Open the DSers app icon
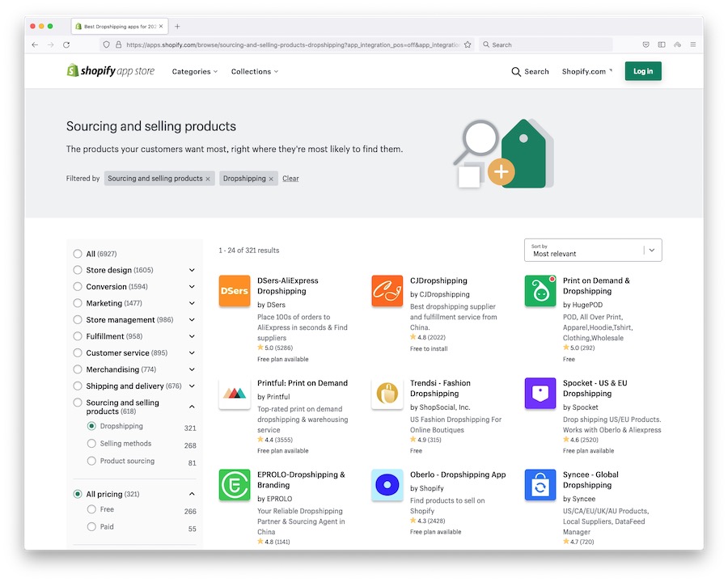 (235, 291)
